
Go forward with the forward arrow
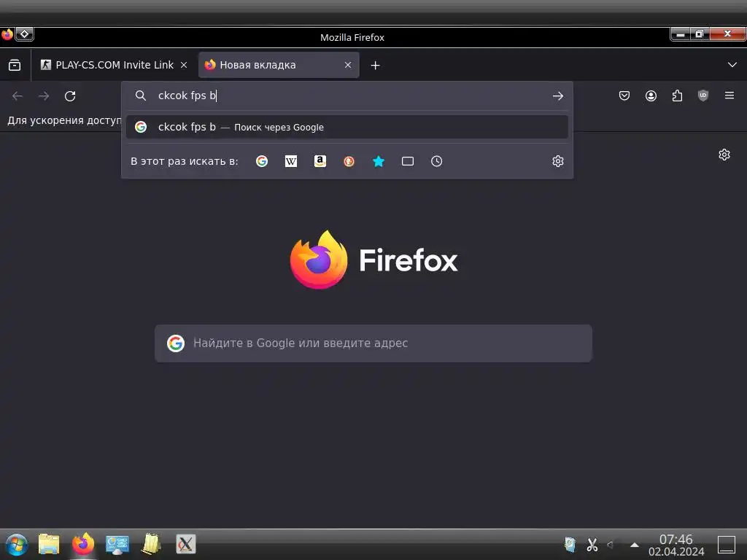[x=44, y=96]
